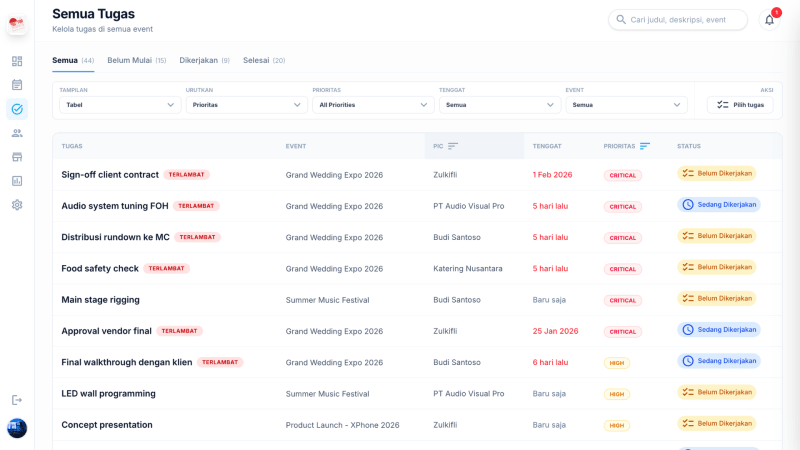The height and width of the screenshot is (450, 800).
Task: Open the dashboard grid icon in sidebar
Action: (17, 61)
